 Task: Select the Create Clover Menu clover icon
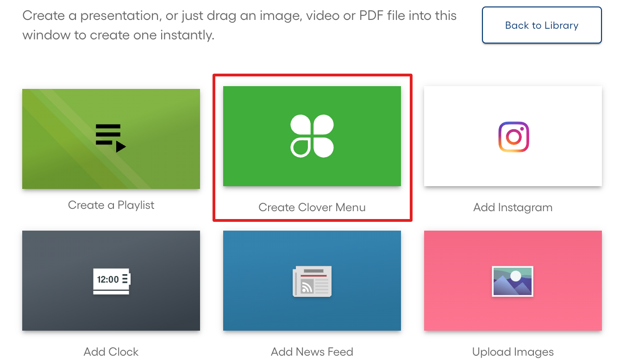pyautogui.click(x=312, y=136)
